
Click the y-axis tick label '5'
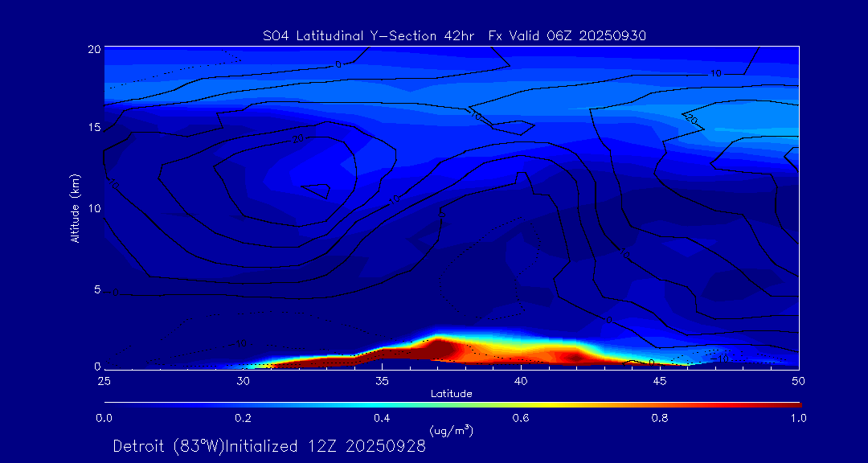pos(97,289)
